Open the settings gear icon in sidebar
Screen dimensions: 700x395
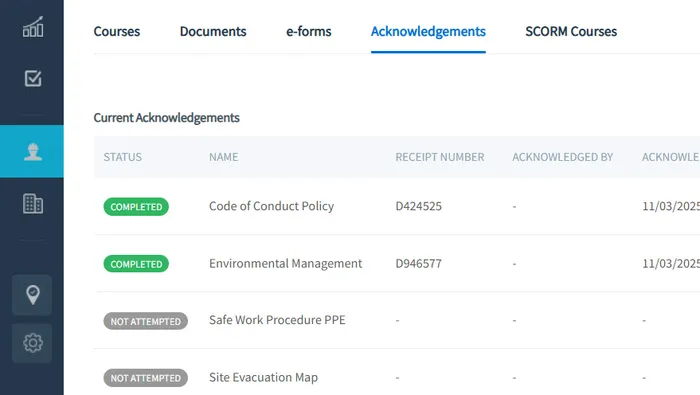point(32,343)
